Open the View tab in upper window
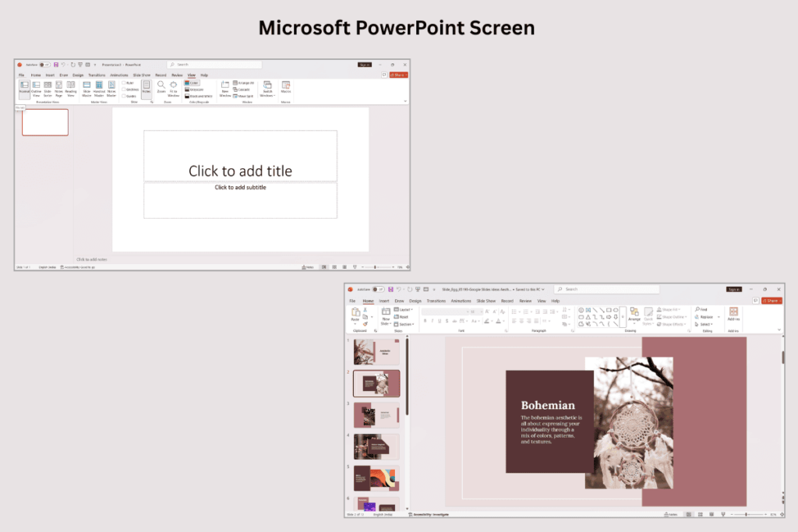This screenshot has height=532, width=798. click(x=192, y=75)
